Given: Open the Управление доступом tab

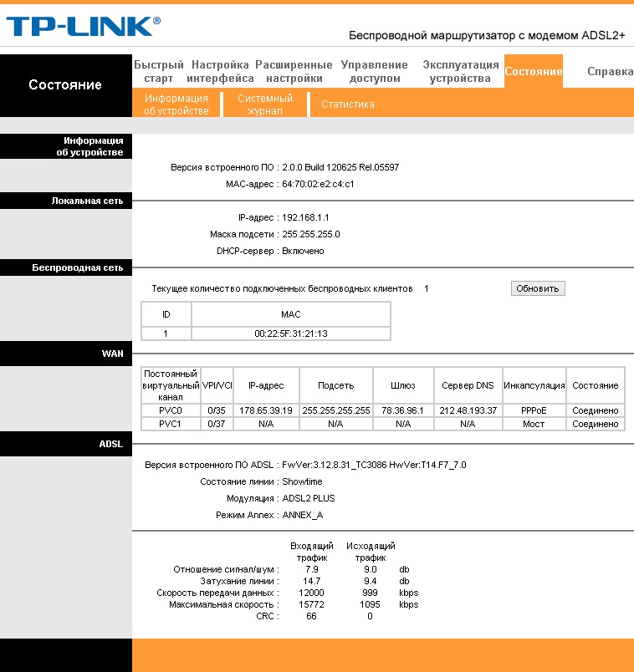Looking at the screenshot, I should pos(375,72).
